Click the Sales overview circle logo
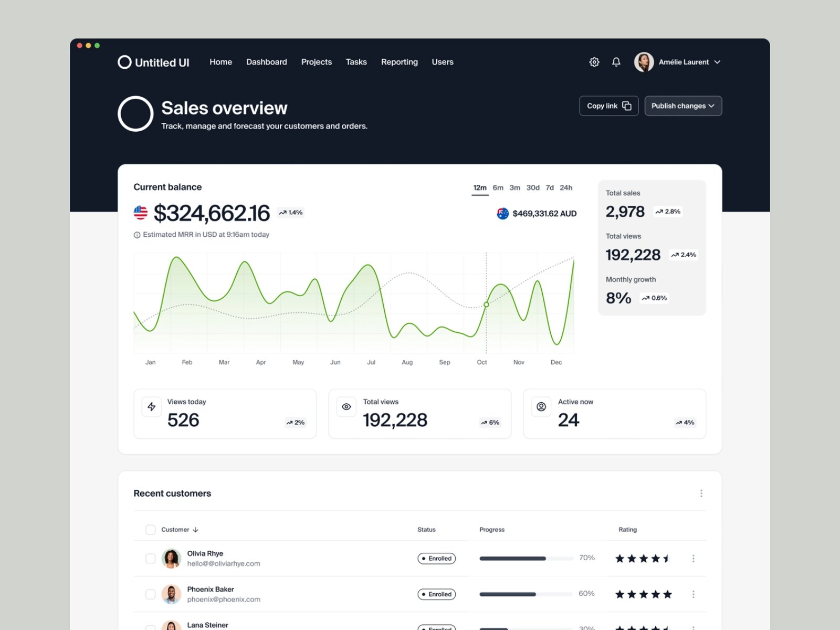Image resolution: width=840 pixels, height=630 pixels. click(x=135, y=113)
